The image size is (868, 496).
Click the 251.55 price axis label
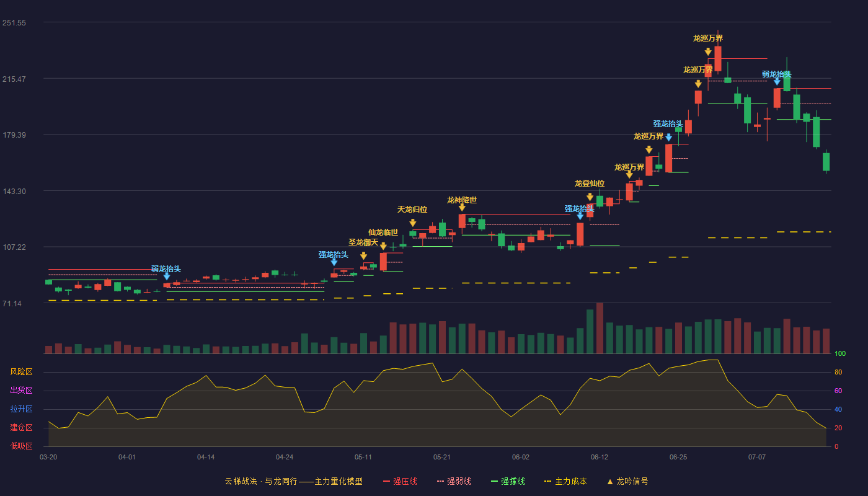click(14, 23)
